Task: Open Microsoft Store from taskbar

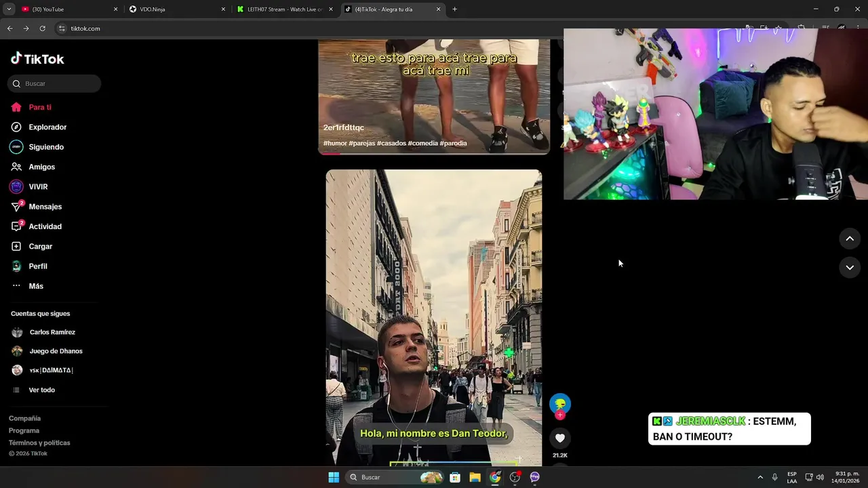Action: tap(455, 477)
